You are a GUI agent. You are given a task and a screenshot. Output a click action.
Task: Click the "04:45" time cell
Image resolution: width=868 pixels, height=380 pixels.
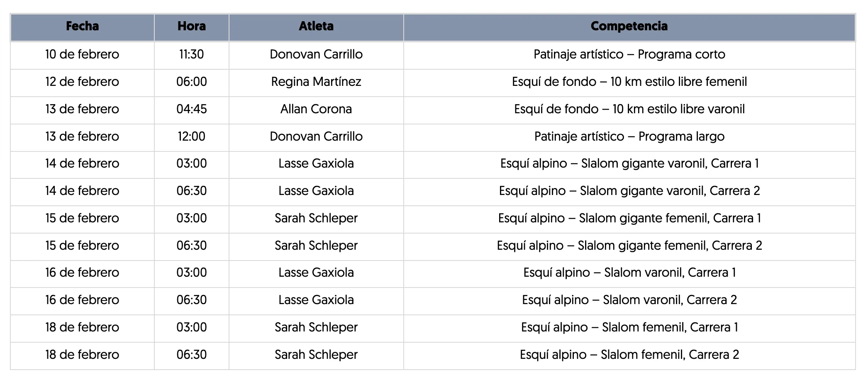[191, 109]
